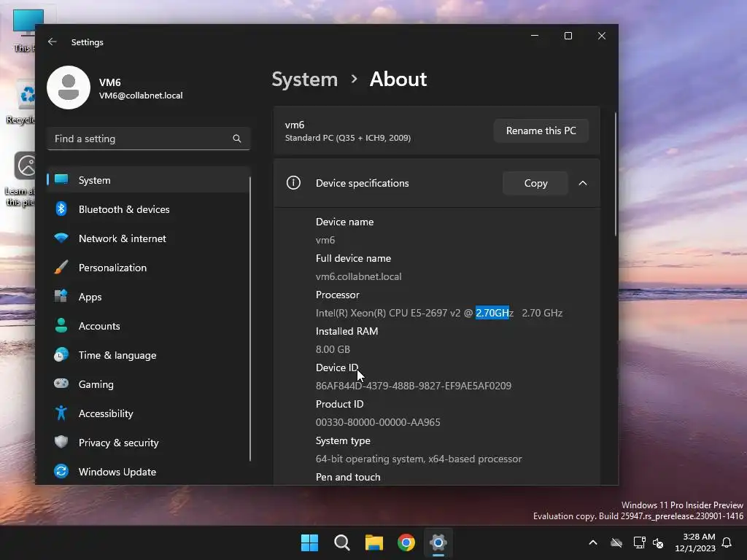This screenshot has height=560, width=747.
Task: Click the This PC desktop icon
Action: point(25,29)
